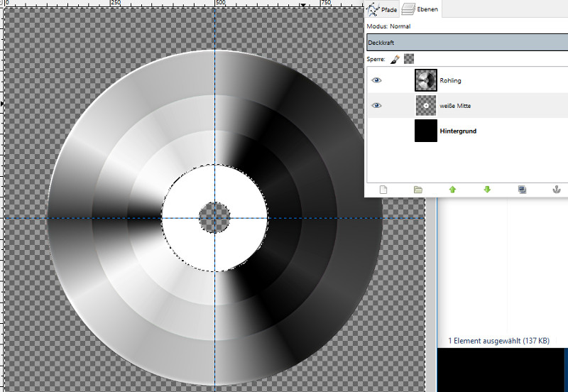Select the weiße Mitte layer thumbnail
The image size is (568, 392).
pos(426,105)
